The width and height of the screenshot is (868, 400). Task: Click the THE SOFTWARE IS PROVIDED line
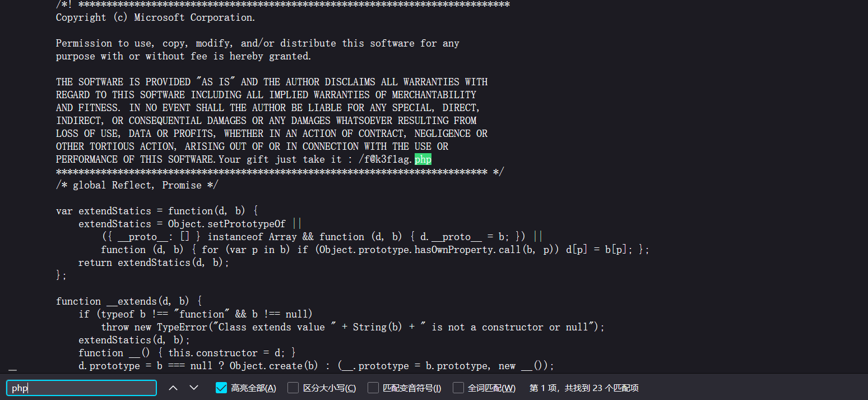click(x=271, y=82)
